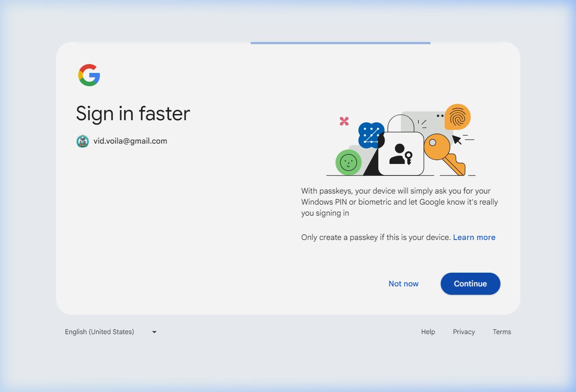Open the English (United States) language dropdown
Screen dimensions: 576x392
(99, 332)
